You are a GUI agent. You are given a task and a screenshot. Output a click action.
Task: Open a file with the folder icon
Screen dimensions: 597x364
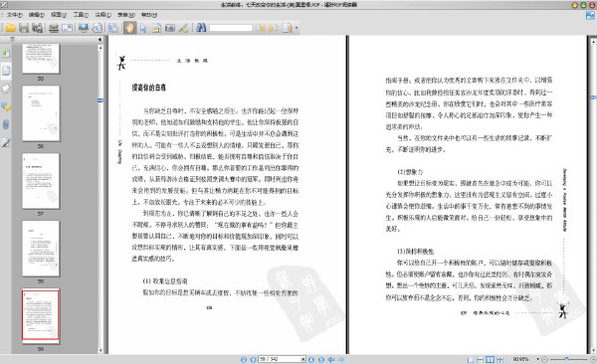click(10, 28)
